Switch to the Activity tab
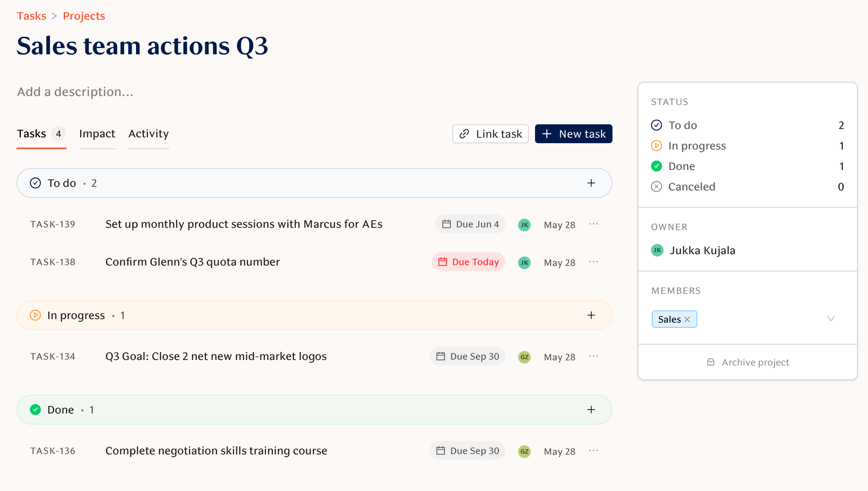The height and width of the screenshot is (491, 868). pyautogui.click(x=149, y=134)
